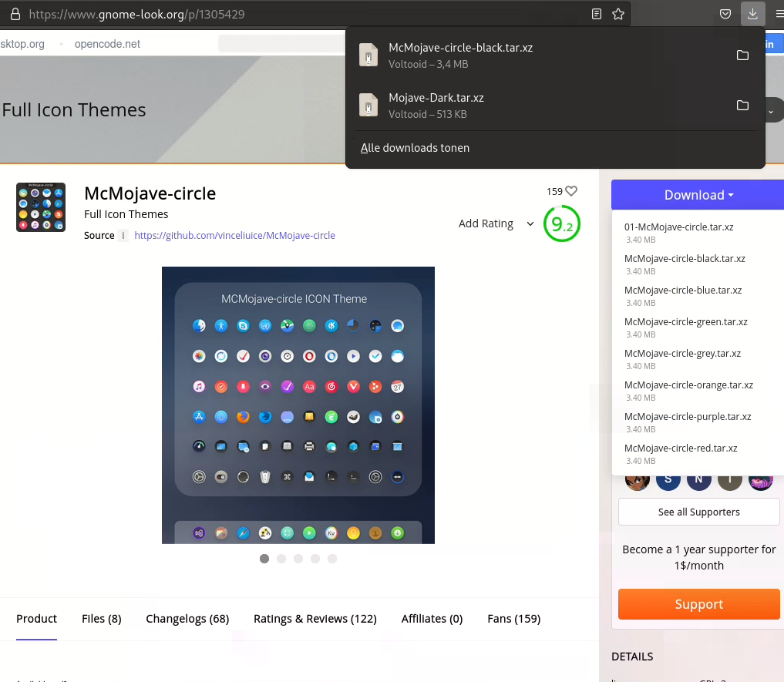Download 01-McMojave-circle.tar.xz from the list
The height and width of the screenshot is (682, 784).
pyautogui.click(x=678, y=227)
